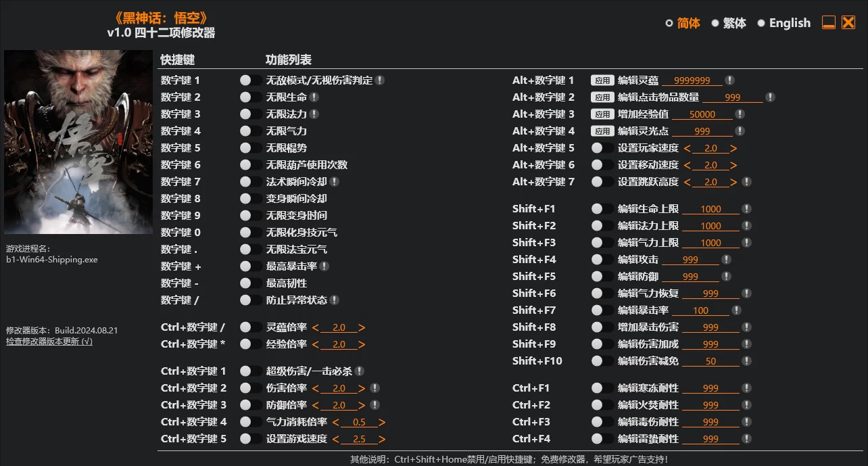Click the warning icon next to 编辑灵蕴
This screenshot has width=868, height=466.
pos(729,80)
